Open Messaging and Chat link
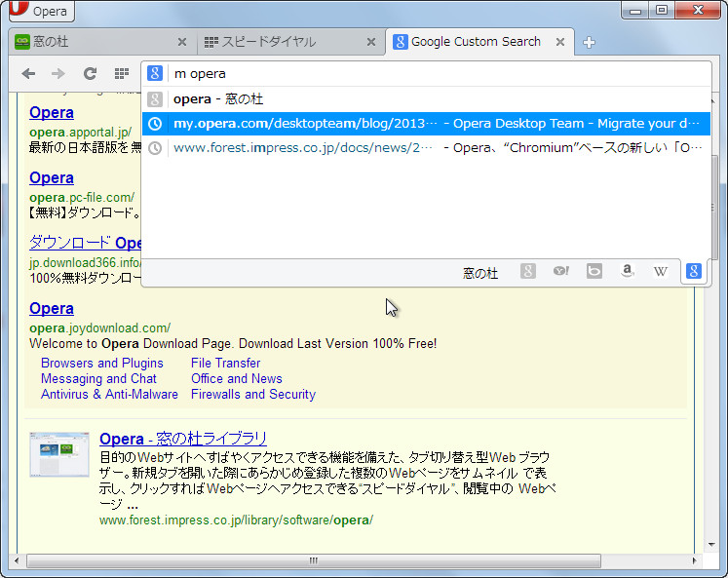 [x=98, y=379]
